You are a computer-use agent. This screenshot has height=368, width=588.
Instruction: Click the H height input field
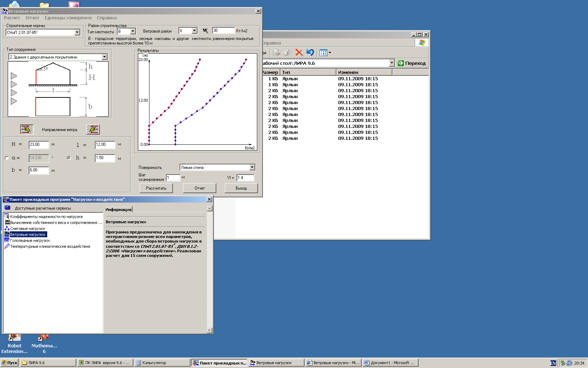[39, 144]
